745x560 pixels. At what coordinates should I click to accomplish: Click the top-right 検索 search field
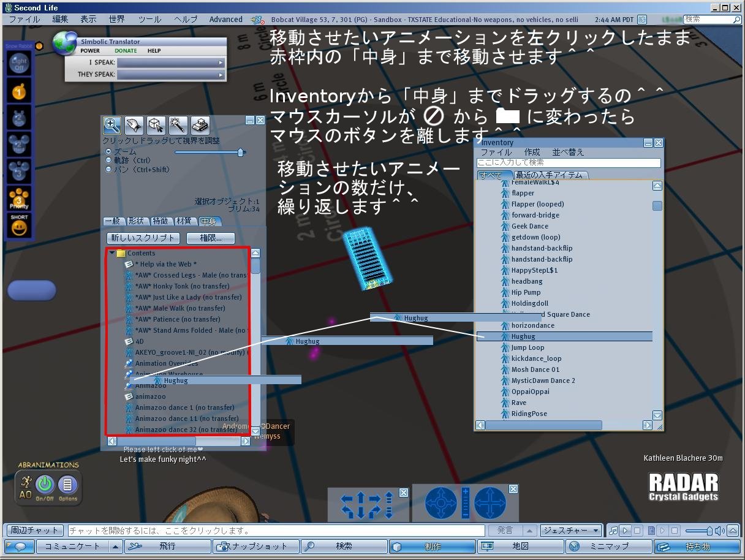tap(712, 20)
